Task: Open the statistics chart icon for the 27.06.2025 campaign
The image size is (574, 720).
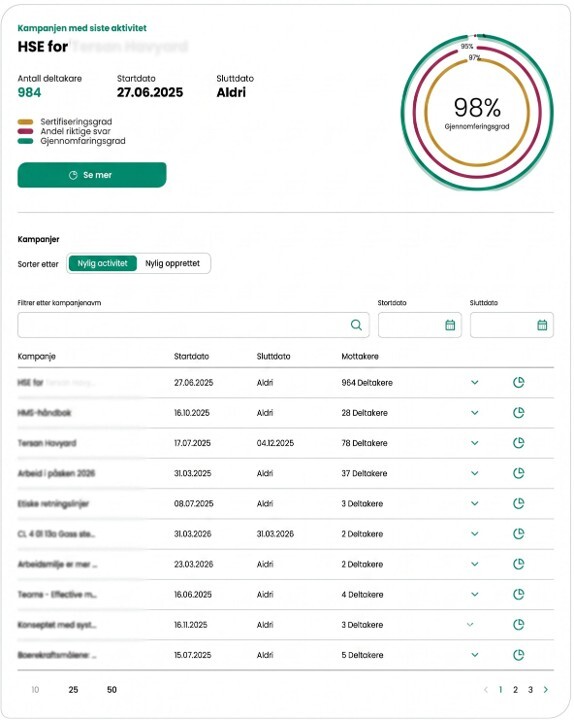Action: pyautogui.click(x=518, y=382)
